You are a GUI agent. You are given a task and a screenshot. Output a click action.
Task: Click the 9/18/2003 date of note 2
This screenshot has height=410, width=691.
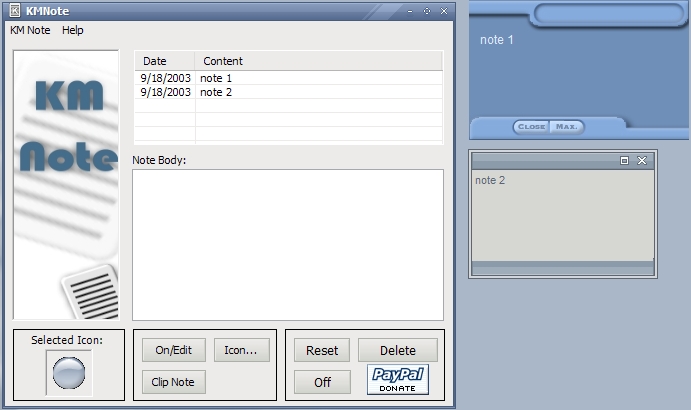(165, 92)
